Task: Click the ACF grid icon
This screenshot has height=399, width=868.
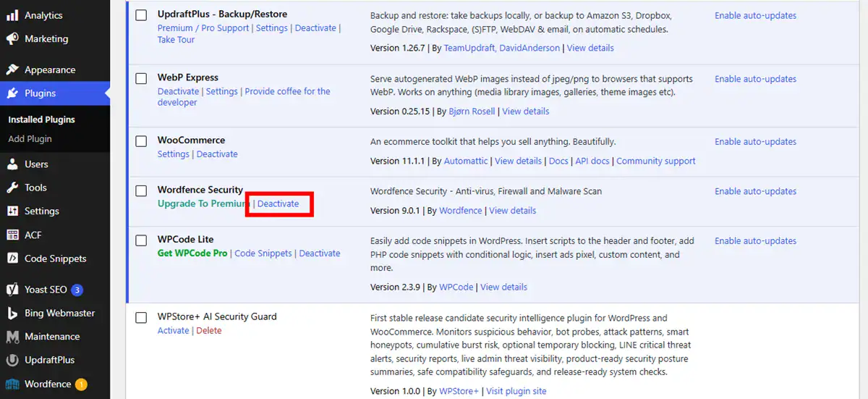Action: [x=12, y=235]
